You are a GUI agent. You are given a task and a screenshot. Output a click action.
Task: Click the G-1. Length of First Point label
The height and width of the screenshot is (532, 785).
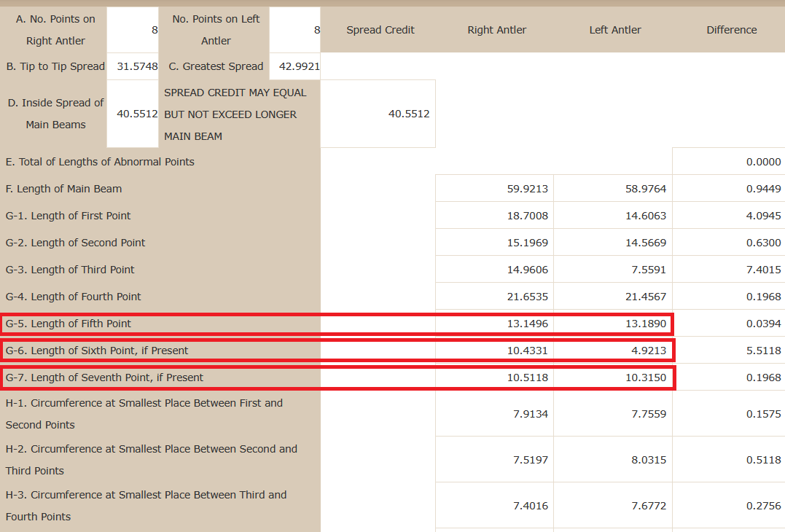(68, 216)
